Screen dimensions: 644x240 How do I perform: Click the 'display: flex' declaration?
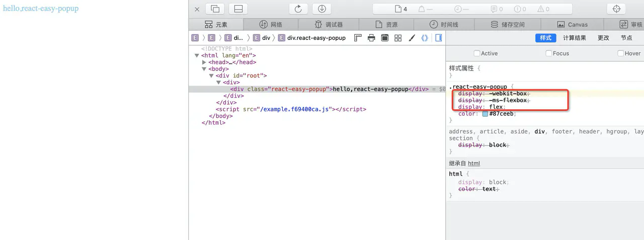coord(481,107)
